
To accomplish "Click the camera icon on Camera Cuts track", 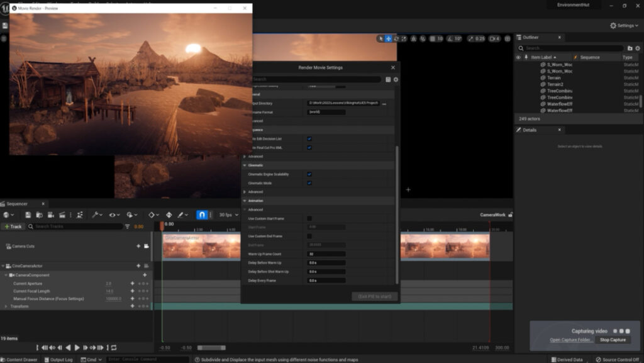I will click(146, 246).
